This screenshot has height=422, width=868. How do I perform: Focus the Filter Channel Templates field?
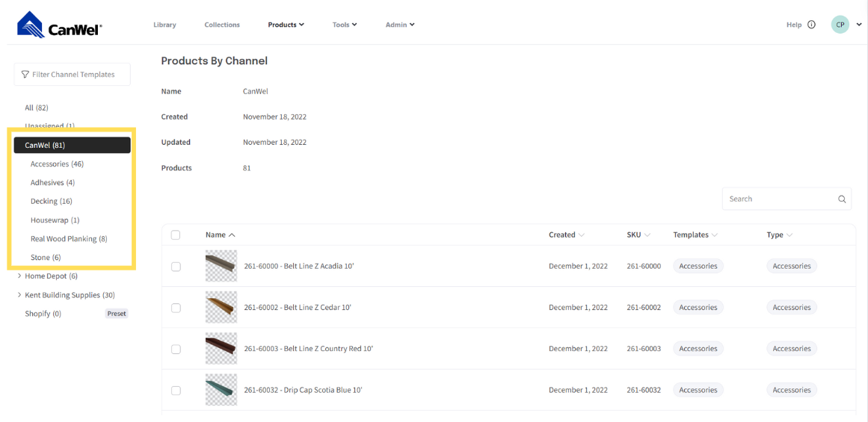coord(72,74)
